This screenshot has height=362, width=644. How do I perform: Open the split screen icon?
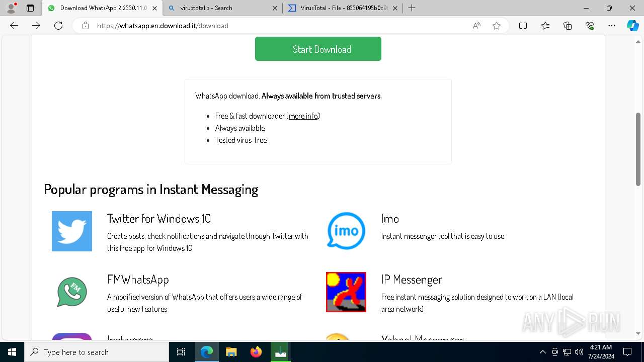pos(523,26)
